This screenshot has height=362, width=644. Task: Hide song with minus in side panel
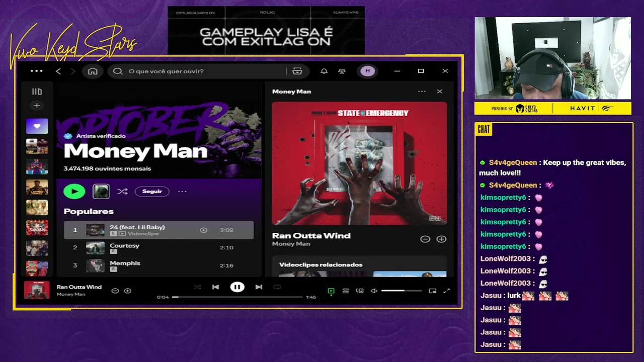click(425, 239)
